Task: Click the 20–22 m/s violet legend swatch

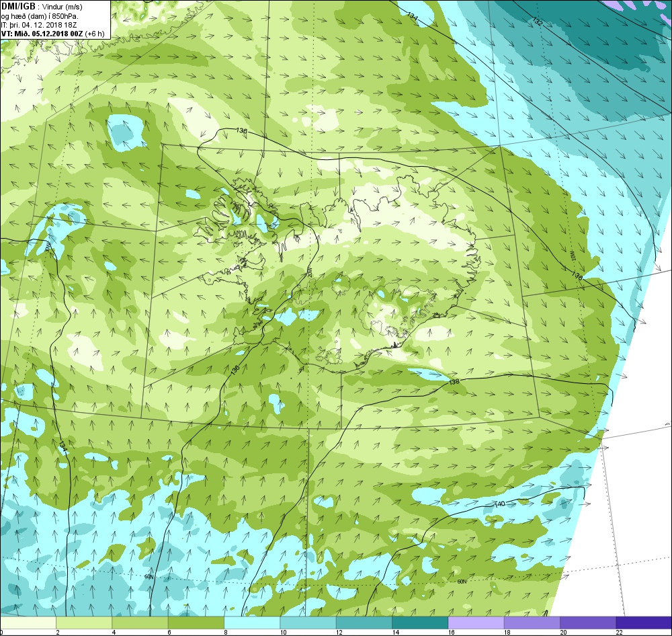Action: point(588,622)
